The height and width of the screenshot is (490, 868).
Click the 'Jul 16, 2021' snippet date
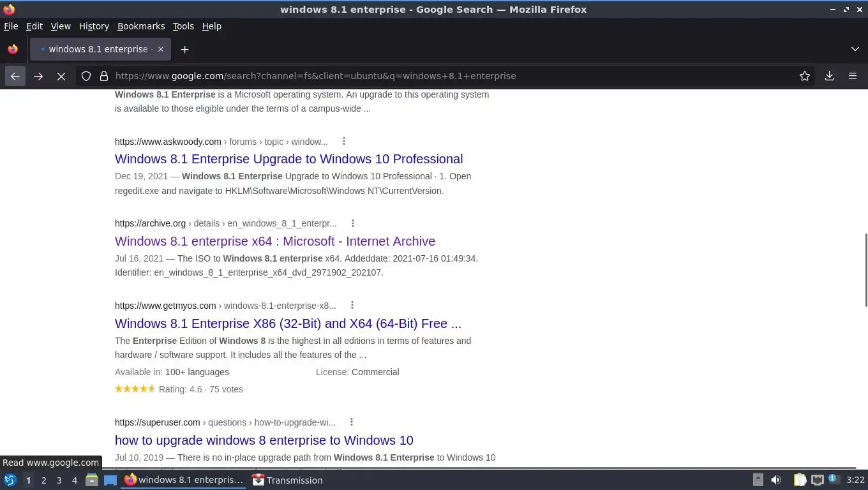pos(139,258)
